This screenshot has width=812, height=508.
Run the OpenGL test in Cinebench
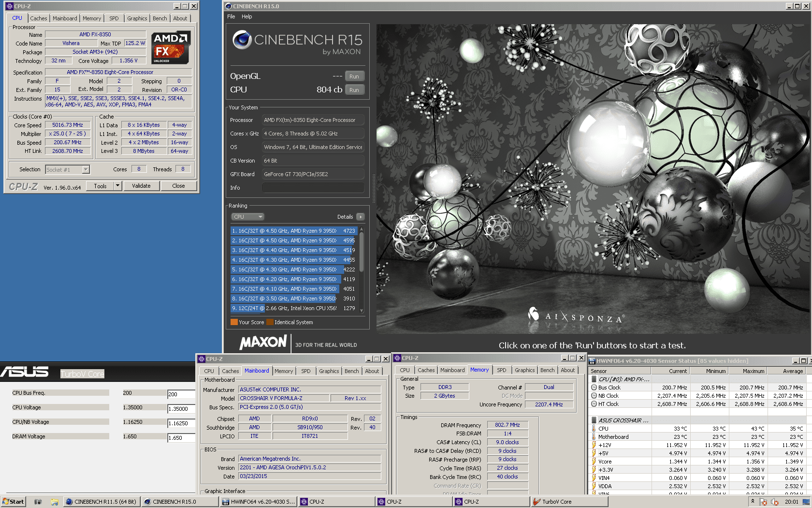(x=354, y=76)
